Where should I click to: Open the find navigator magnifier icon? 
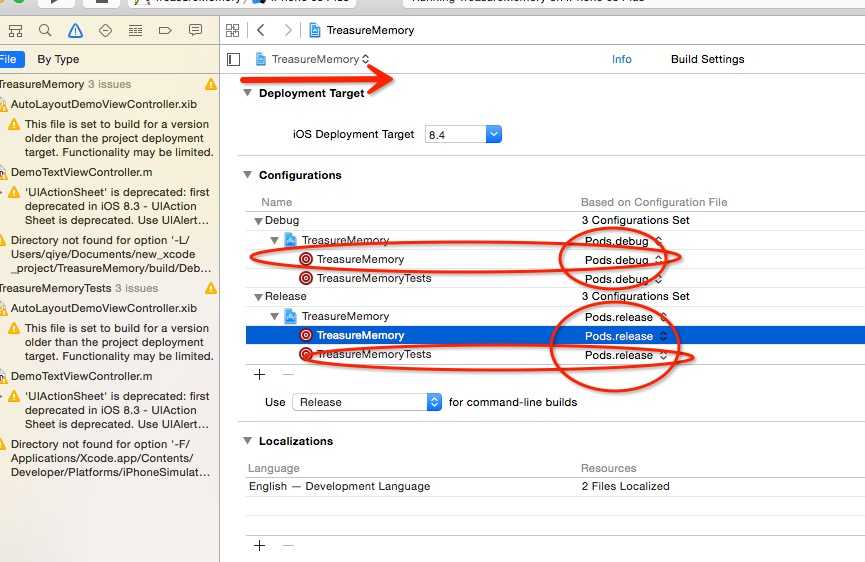point(45,30)
